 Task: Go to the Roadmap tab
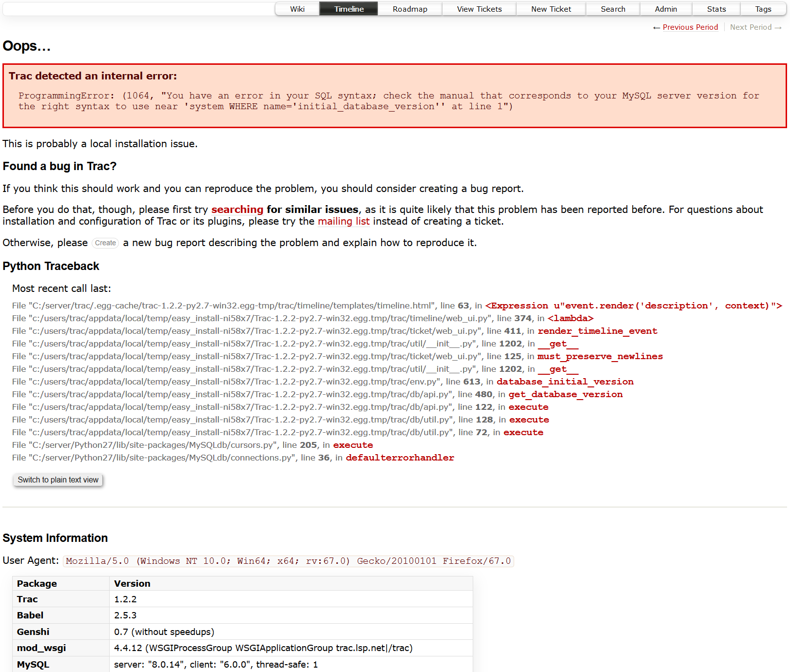pyautogui.click(x=410, y=9)
